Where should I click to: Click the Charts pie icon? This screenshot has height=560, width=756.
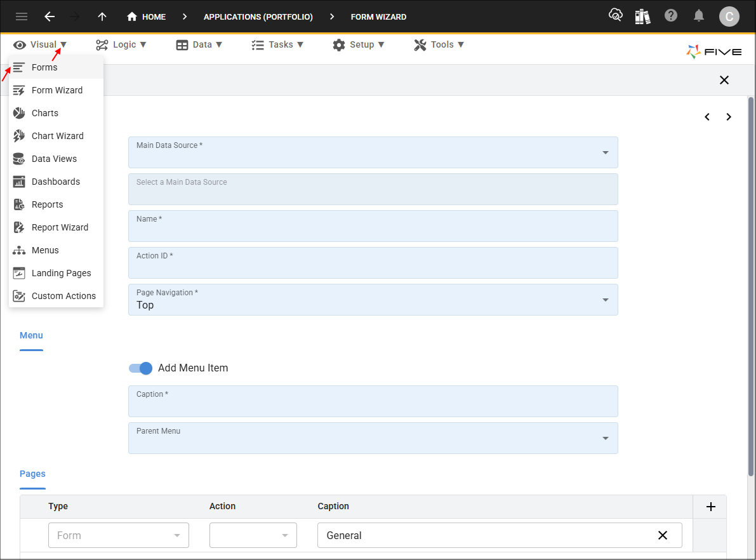point(19,113)
